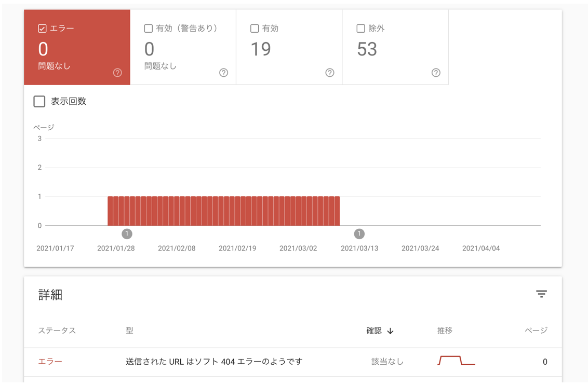Click the help icon on the エラー card
Image resolution: width=588 pixels, height=386 pixels.
117,73
